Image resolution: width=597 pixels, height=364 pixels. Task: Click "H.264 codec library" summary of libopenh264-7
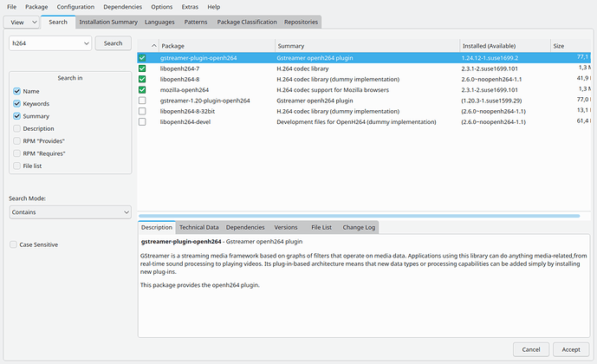(302, 68)
